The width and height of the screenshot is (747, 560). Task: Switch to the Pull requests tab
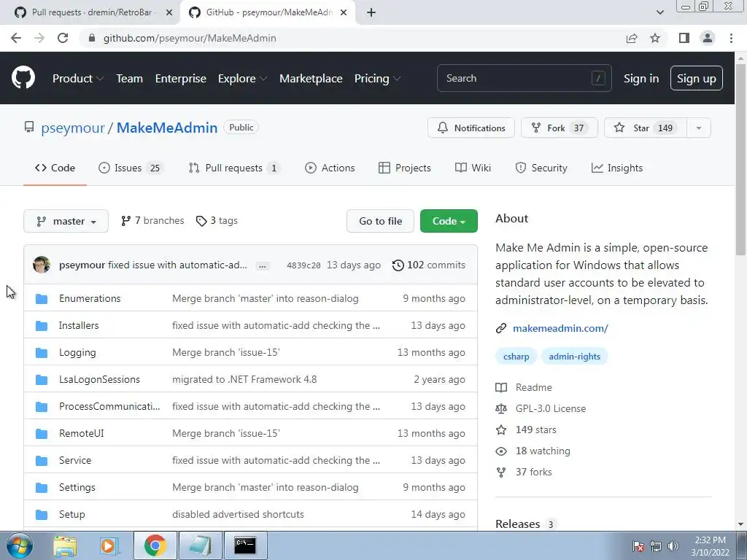tap(234, 168)
